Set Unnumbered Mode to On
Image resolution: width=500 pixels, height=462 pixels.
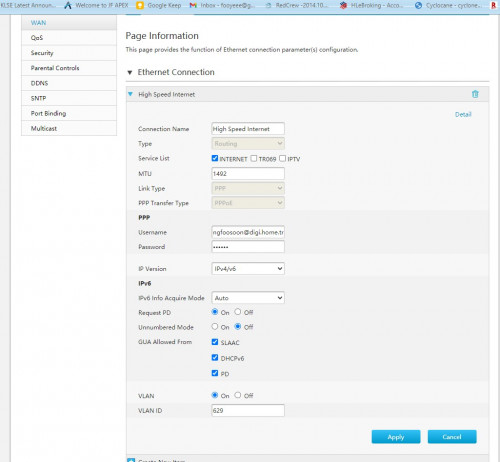tap(215, 327)
